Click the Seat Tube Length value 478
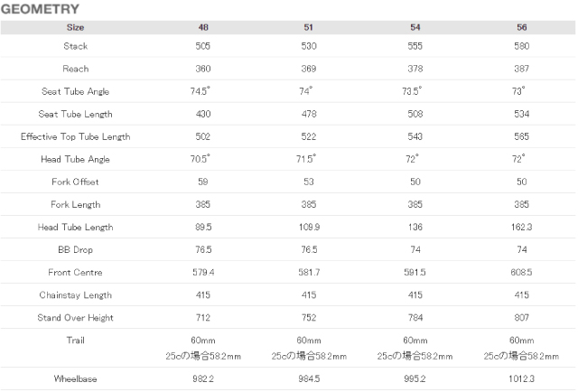The image size is (578, 392). (x=309, y=114)
